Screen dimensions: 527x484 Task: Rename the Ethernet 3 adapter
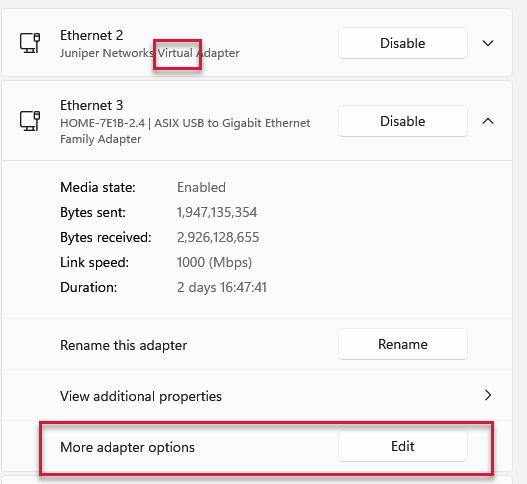403,344
